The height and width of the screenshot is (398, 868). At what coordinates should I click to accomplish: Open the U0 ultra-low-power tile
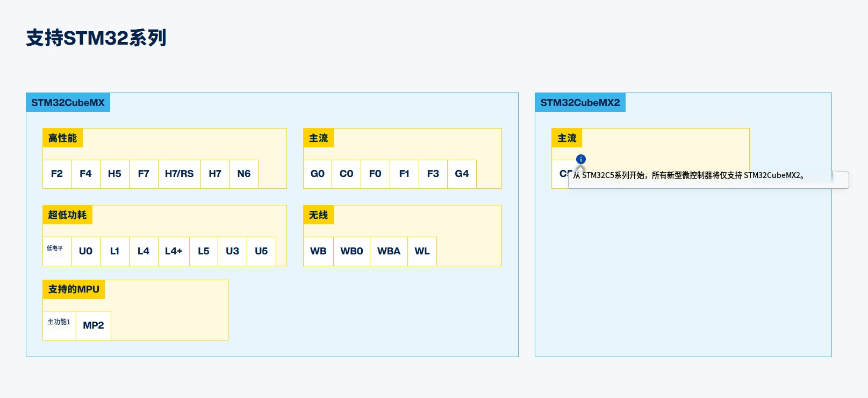[x=85, y=251]
